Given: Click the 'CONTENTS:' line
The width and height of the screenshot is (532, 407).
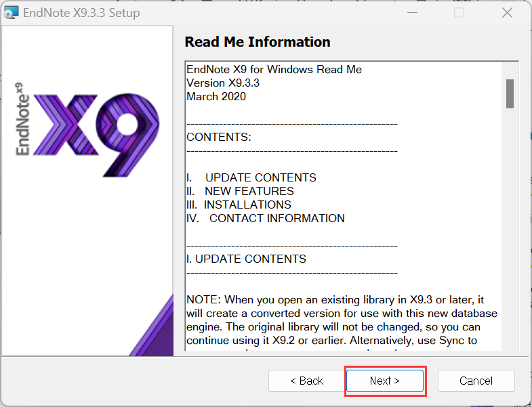Looking at the screenshot, I should tap(219, 137).
